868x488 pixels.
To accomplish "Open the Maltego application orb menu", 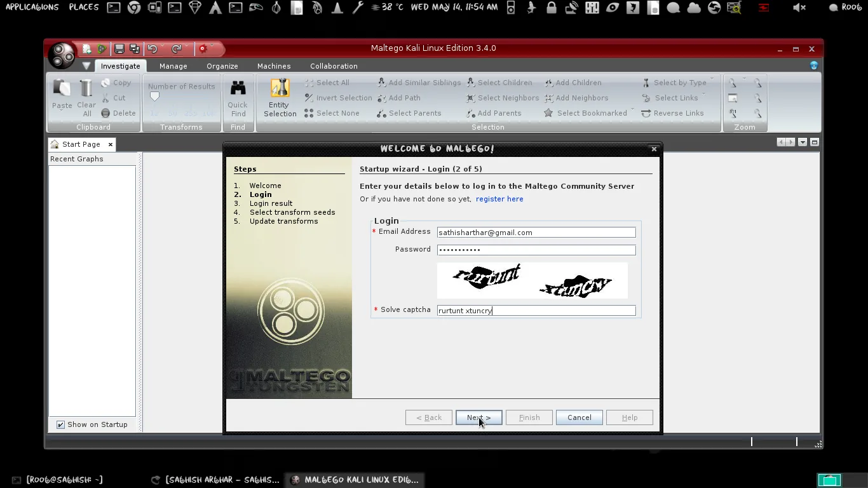I will (x=62, y=56).
